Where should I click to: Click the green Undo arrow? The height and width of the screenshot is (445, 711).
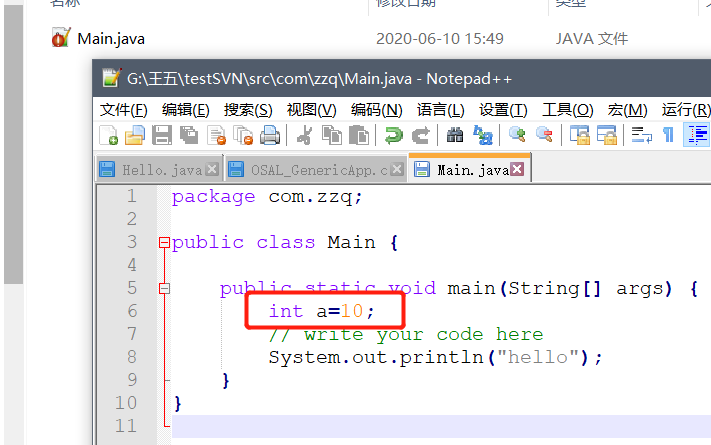pos(393,135)
